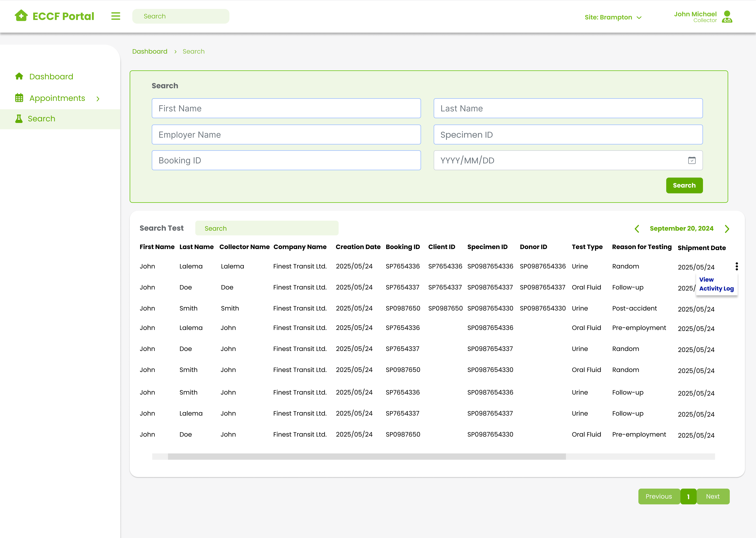Click the collector user avatar icon

point(727,17)
